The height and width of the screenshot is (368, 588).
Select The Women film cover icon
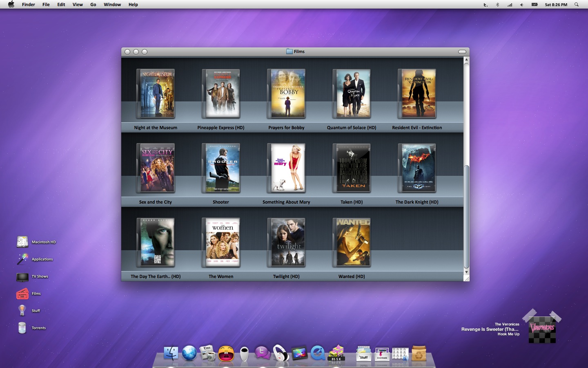point(221,242)
